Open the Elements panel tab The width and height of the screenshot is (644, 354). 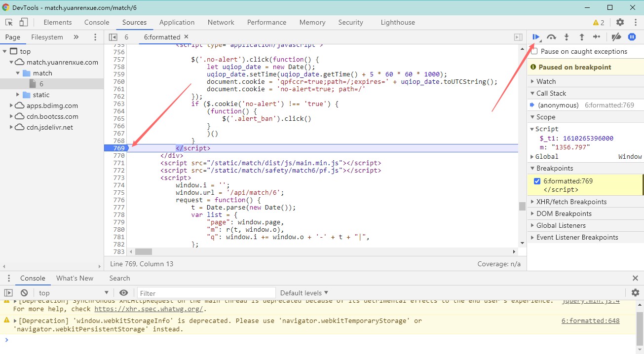click(x=58, y=22)
